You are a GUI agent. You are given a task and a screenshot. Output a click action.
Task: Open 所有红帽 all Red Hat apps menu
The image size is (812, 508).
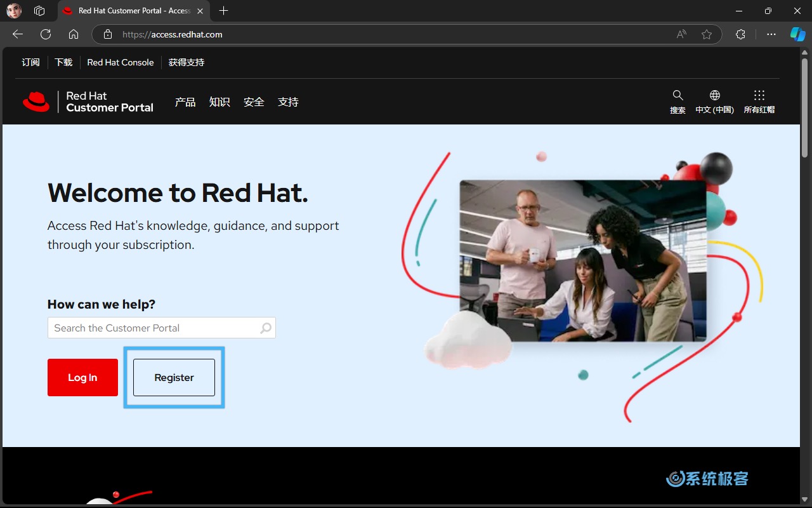coord(759,102)
